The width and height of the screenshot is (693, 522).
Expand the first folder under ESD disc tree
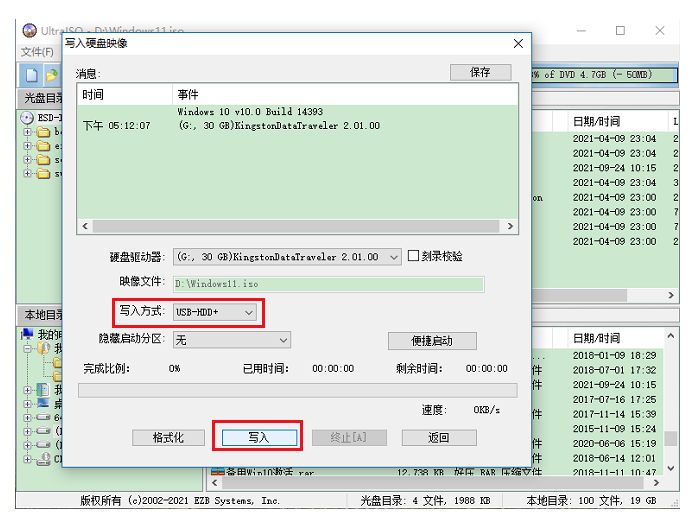coord(29,132)
